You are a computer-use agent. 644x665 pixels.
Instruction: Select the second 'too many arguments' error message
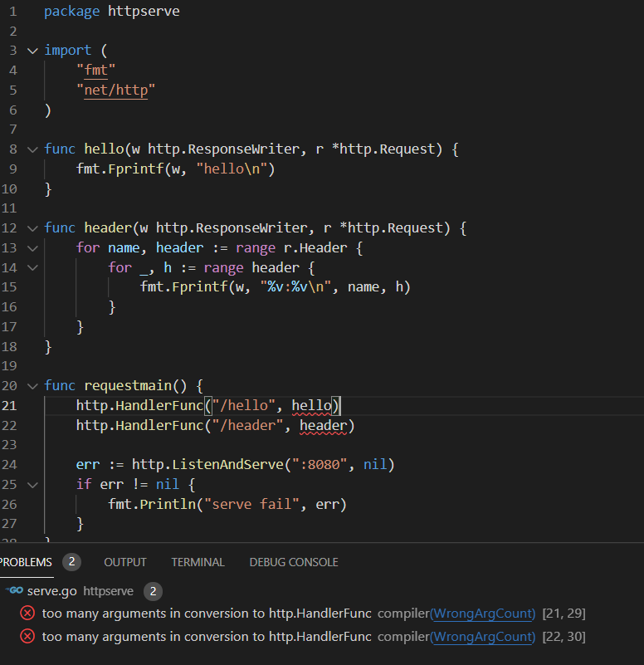click(207, 636)
